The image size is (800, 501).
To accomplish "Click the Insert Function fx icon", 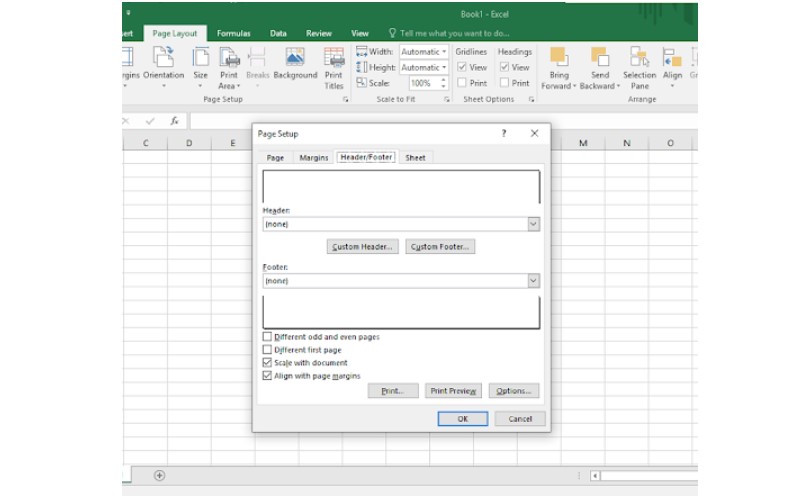I will coord(174,121).
